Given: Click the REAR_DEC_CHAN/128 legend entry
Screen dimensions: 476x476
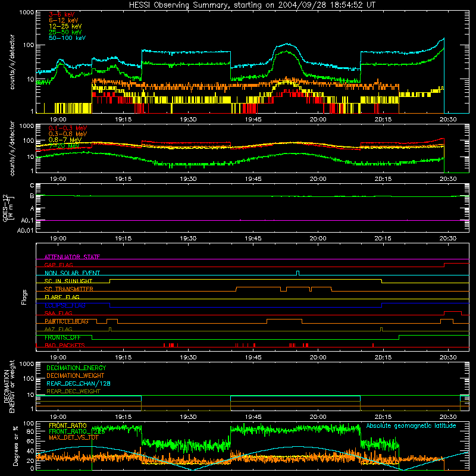Looking at the screenshot, I should coord(79,384).
